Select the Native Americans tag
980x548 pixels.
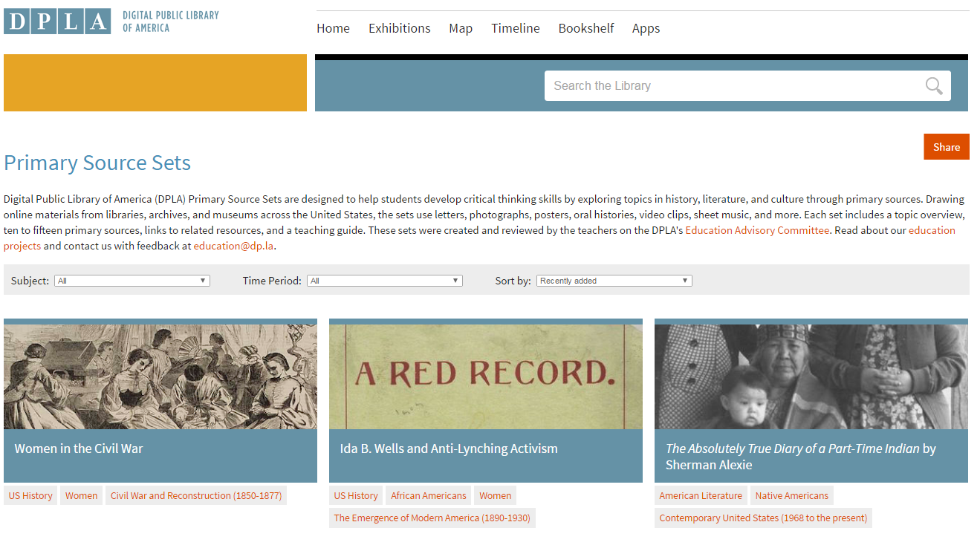click(792, 495)
